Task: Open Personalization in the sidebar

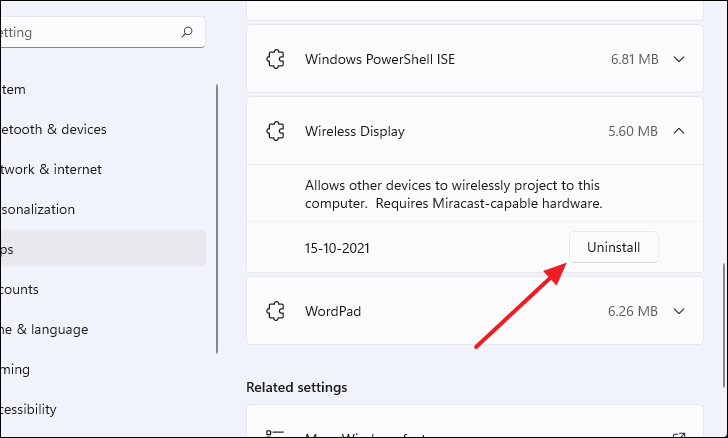Action: (40, 209)
